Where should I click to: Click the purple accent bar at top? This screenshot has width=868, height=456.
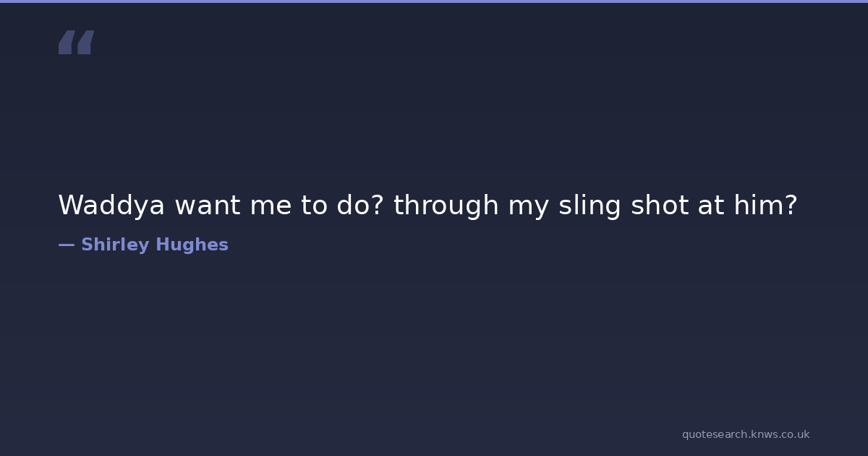coord(434,1)
